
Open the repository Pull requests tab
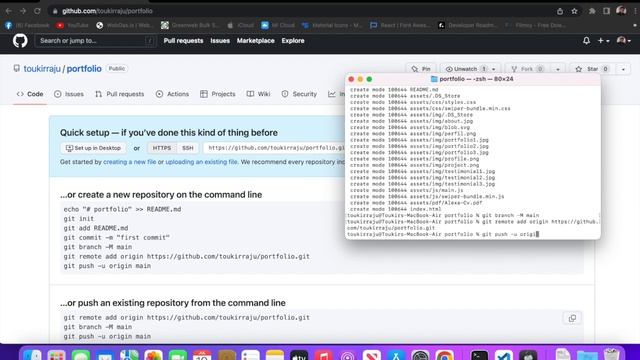pyautogui.click(x=120, y=94)
